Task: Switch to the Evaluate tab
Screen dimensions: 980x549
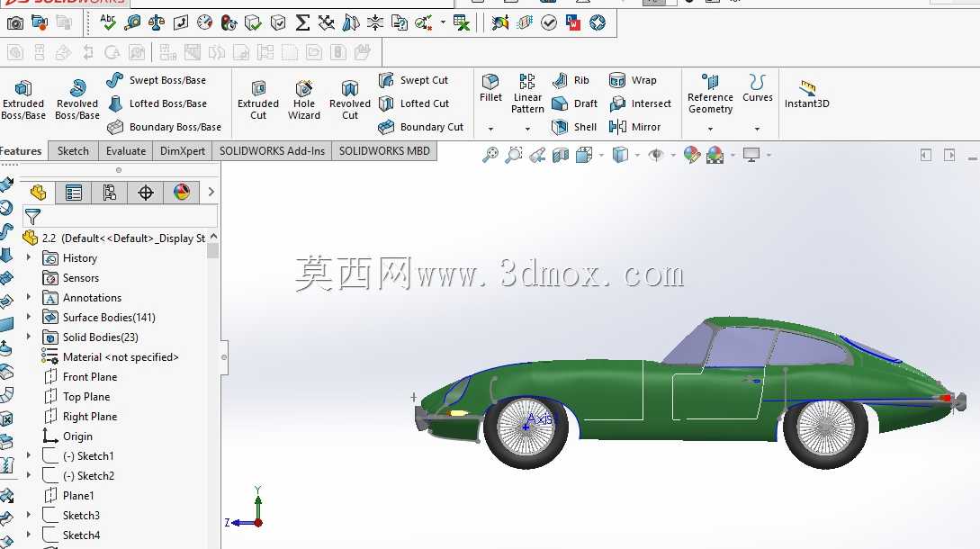Action: (x=126, y=150)
